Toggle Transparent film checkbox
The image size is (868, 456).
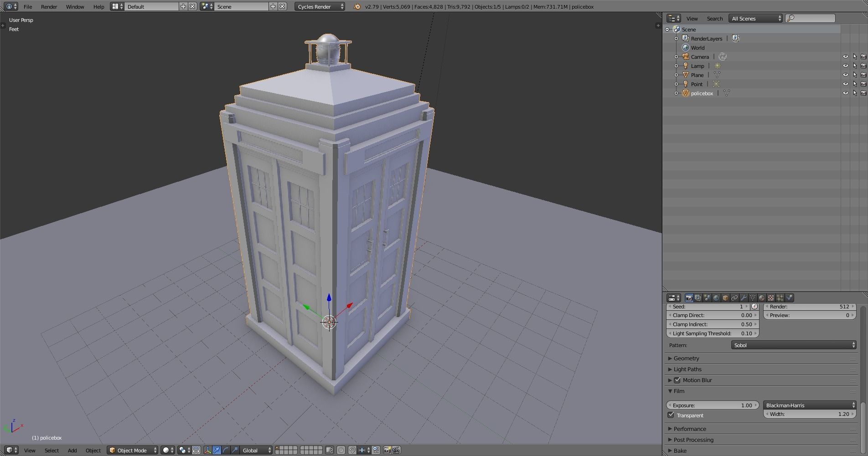[x=671, y=415]
